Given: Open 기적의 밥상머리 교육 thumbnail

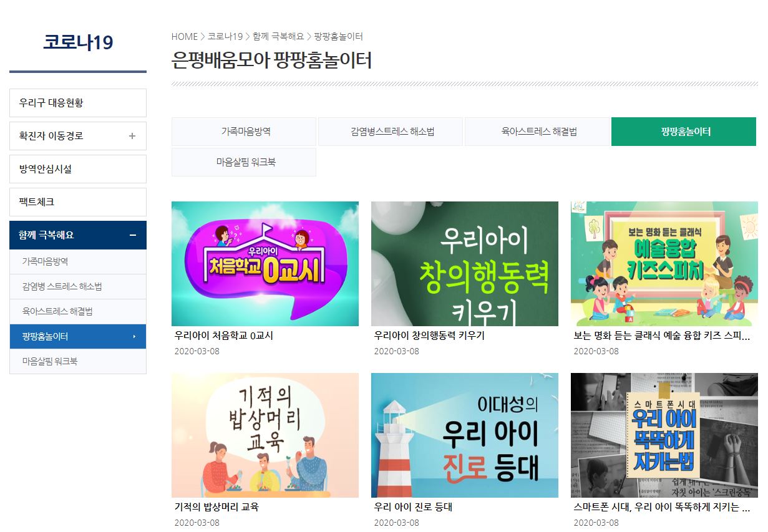Looking at the screenshot, I should [x=265, y=435].
